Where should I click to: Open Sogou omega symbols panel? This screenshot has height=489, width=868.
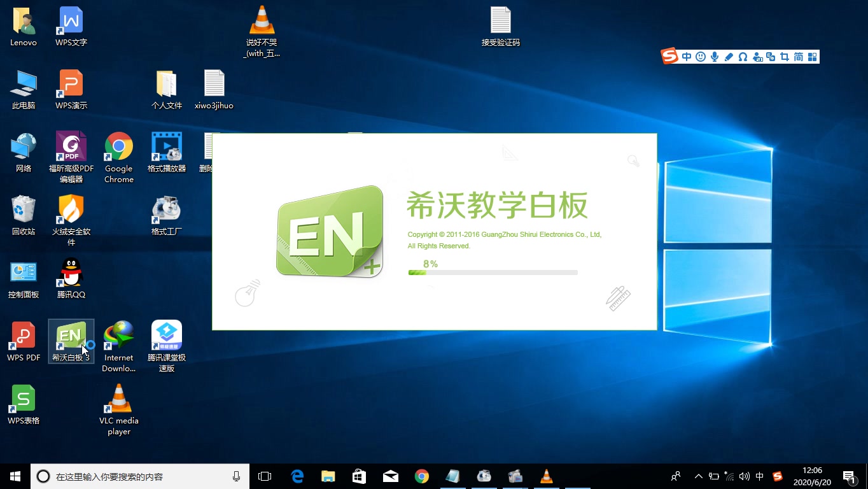click(x=743, y=57)
